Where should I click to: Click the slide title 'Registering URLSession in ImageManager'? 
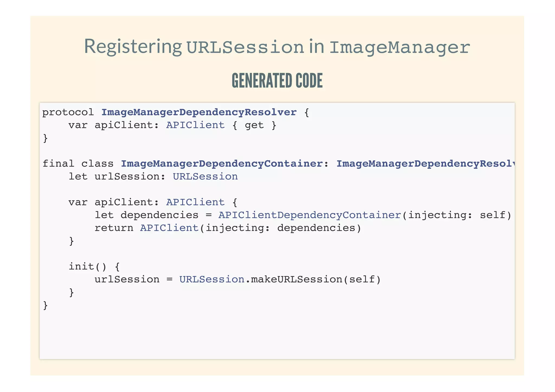pyautogui.click(x=277, y=47)
